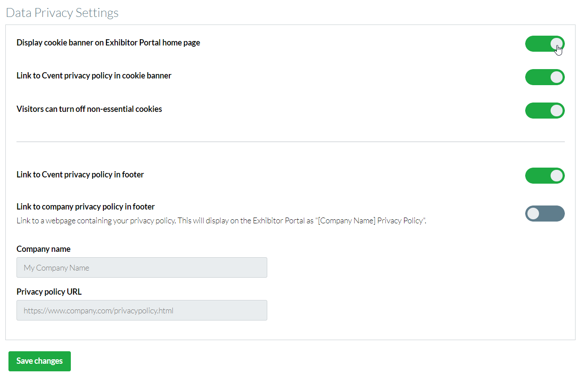Click 'Visitors can turn off non-essential cookies' label

tap(89, 109)
